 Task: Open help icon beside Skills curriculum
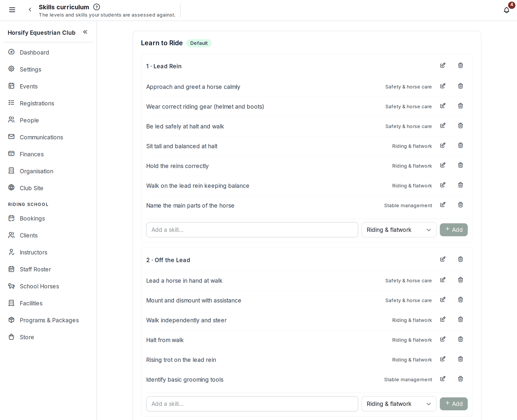point(97,7)
